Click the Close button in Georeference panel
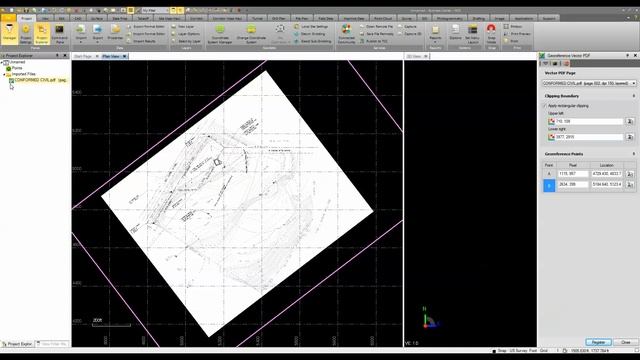Screen dimensions: 640x360 (x=625, y=342)
